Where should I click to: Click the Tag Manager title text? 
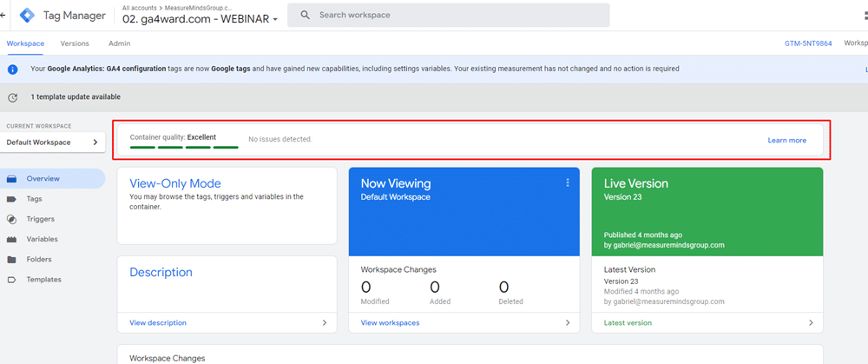(x=74, y=16)
